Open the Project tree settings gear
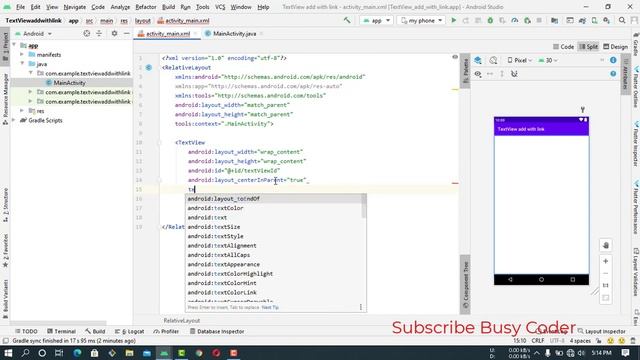The image size is (640, 360). [x=114, y=33]
